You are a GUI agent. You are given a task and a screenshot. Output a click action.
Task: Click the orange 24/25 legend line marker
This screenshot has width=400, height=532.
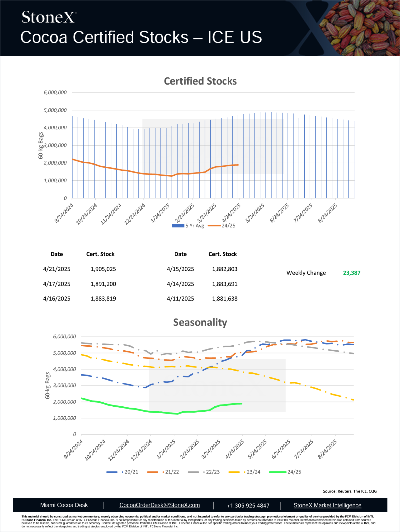214,226
